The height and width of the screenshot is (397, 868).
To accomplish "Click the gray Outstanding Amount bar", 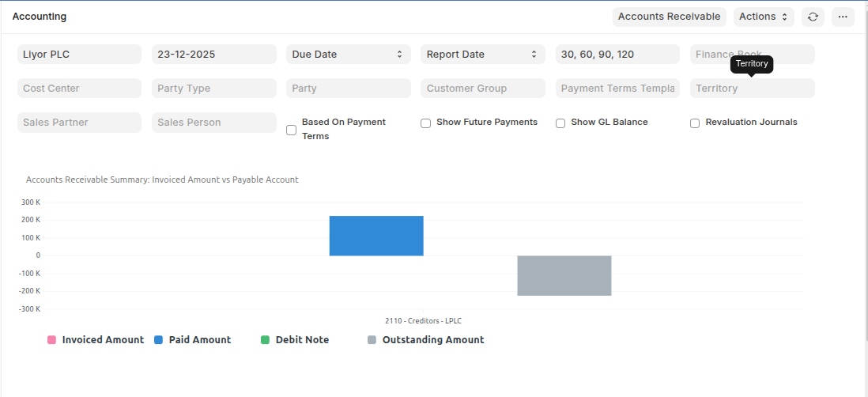I will pyautogui.click(x=564, y=275).
